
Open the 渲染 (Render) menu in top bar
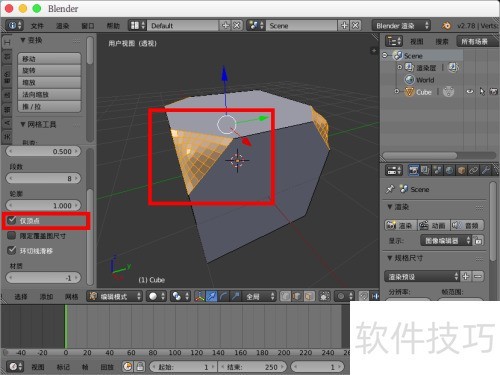(x=62, y=26)
